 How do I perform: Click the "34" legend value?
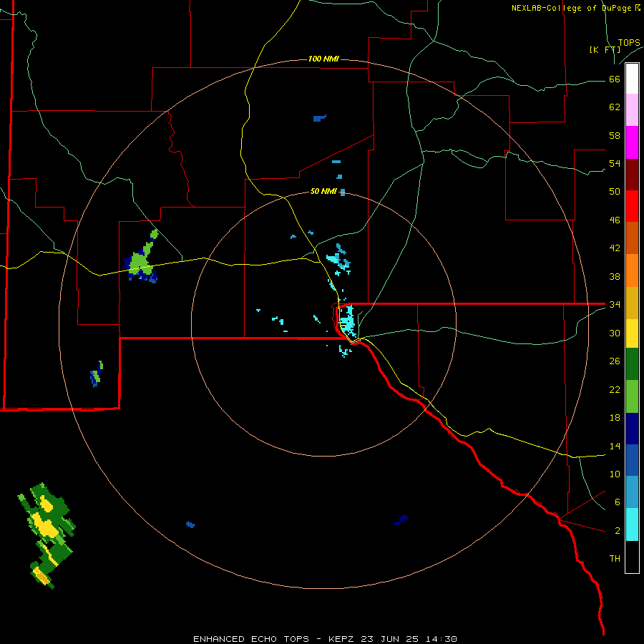615,304
